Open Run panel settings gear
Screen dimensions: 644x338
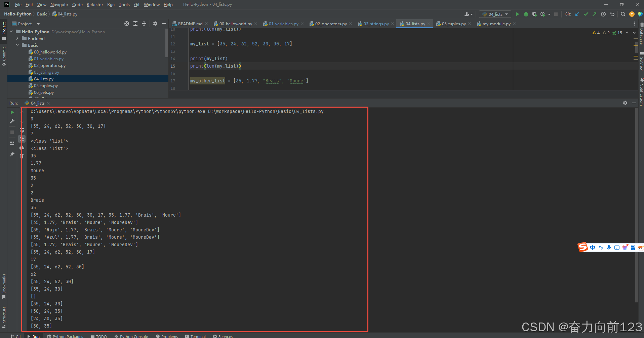[x=625, y=103]
